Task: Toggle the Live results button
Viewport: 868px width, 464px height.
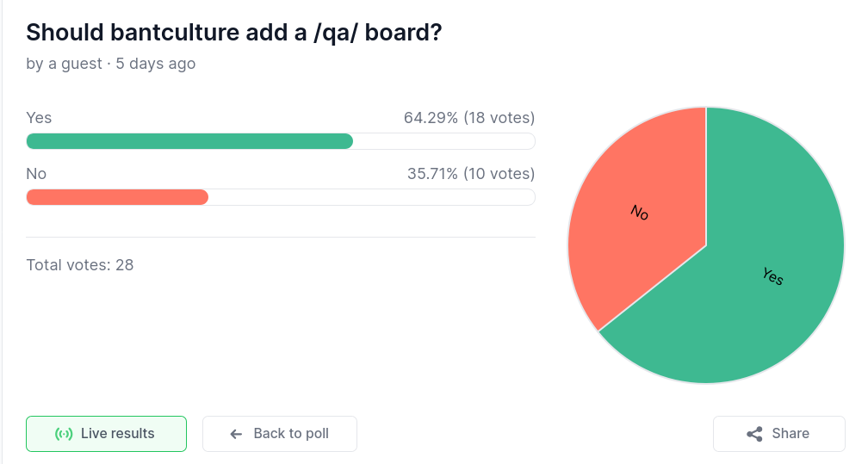Action: [106, 434]
